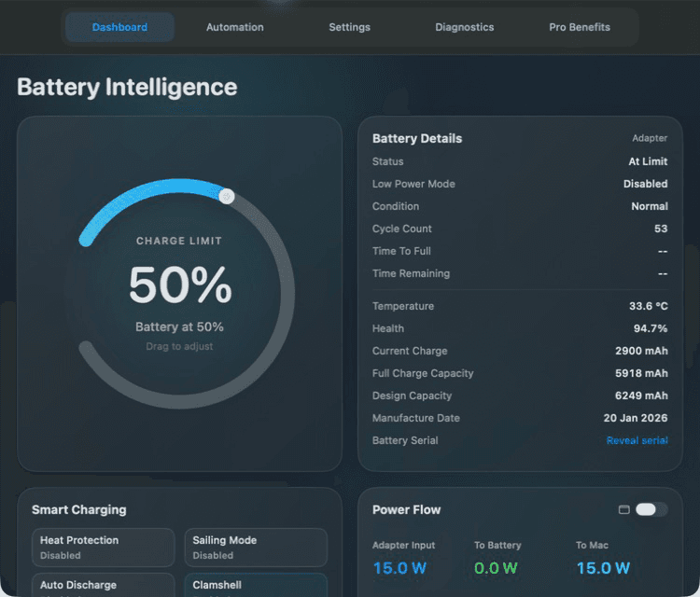Click the Health value 94.7%
700x597 pixels.
[651, 328]
